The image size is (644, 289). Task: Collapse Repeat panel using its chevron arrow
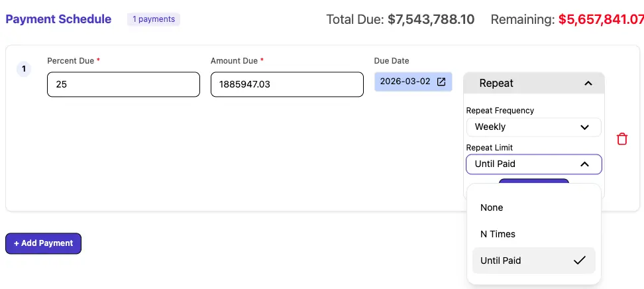[588, 84]
